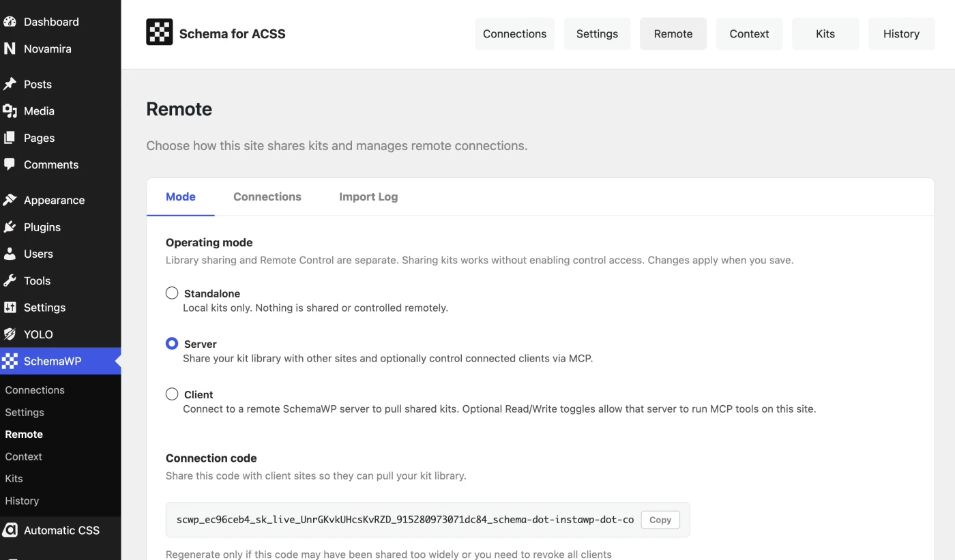The height and width of the screenshot is (560, 955).
Task: Select the Server operating mode
Action: (x=172, y=344)
